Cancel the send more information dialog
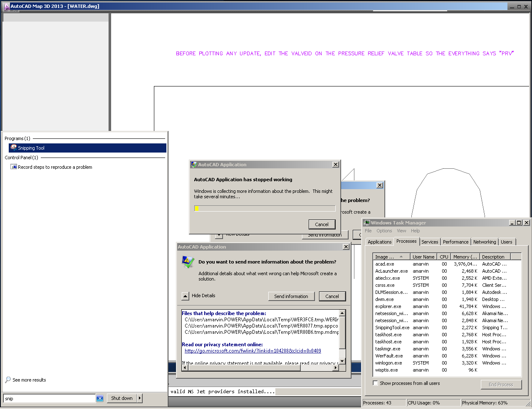The height and width of the screenshot is (409, 532). click(332, 296)
